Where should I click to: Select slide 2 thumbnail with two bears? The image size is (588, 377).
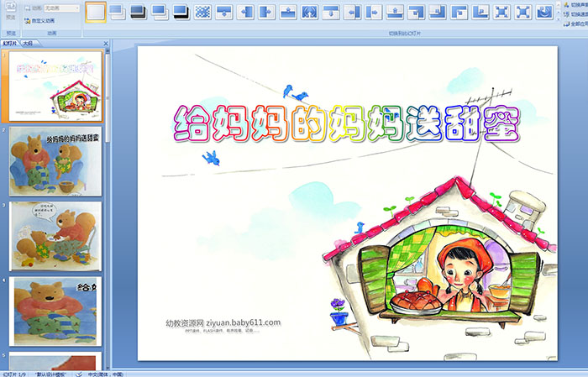55,161
